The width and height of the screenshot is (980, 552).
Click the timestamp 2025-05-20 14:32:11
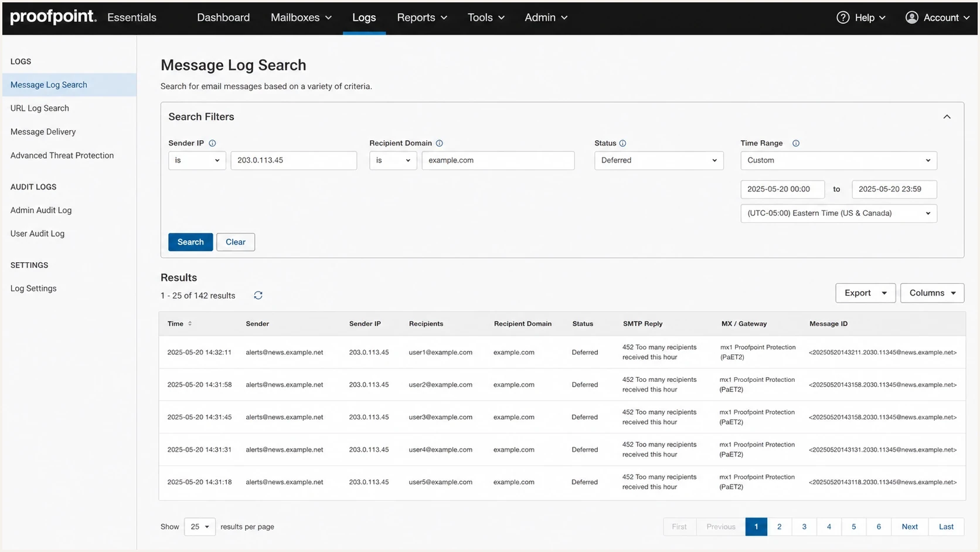coord(199,353)
